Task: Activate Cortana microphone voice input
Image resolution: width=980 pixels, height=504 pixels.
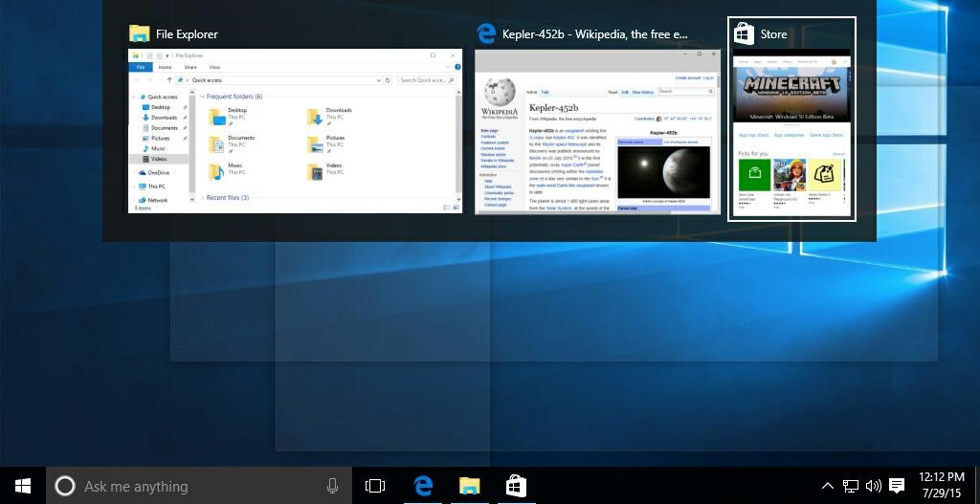Action: coord(332,486)
